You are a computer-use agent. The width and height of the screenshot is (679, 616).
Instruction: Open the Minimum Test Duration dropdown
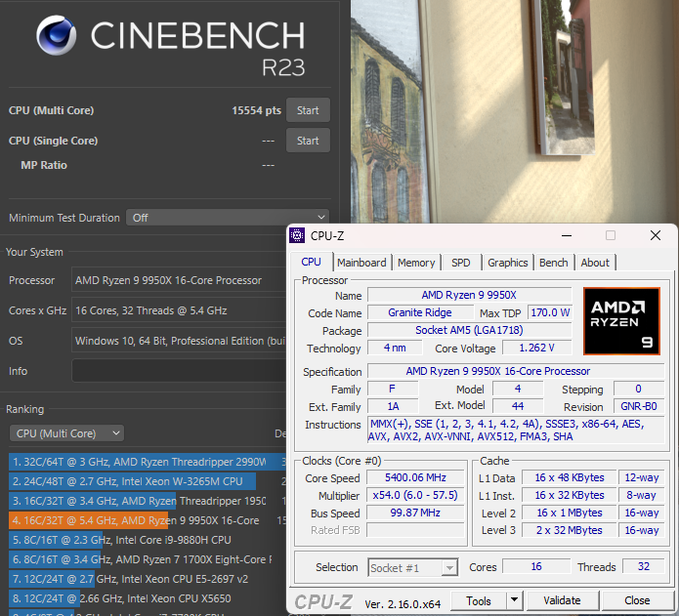click(228, 218)
